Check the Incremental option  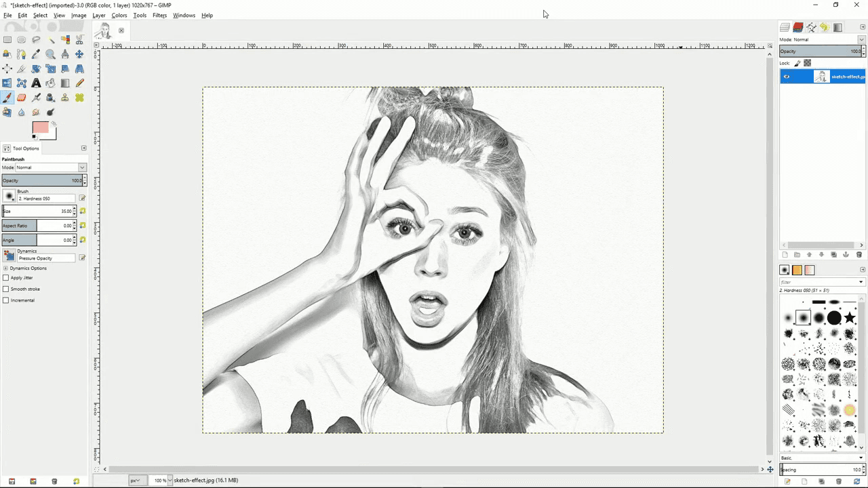click(x=6, y=300)
